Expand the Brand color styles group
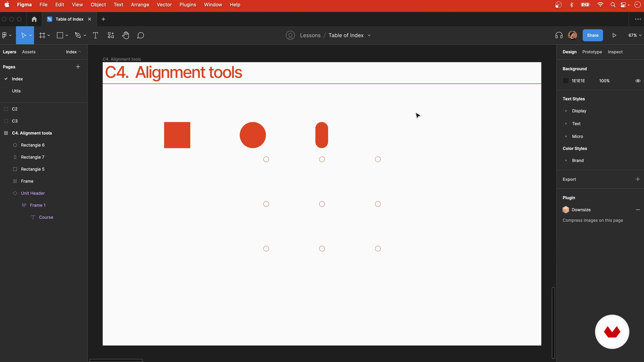Screen dimensions: 644x362 (x=566, y=160)
